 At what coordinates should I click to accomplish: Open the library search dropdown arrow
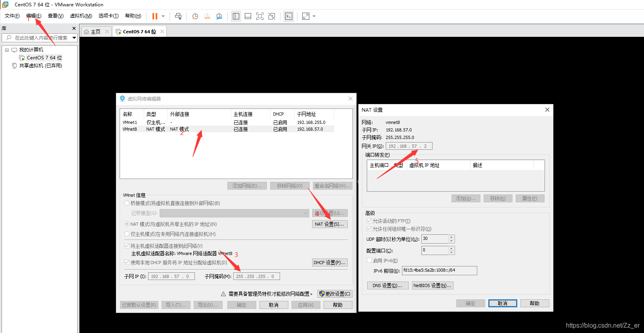(x=74, y=38)
